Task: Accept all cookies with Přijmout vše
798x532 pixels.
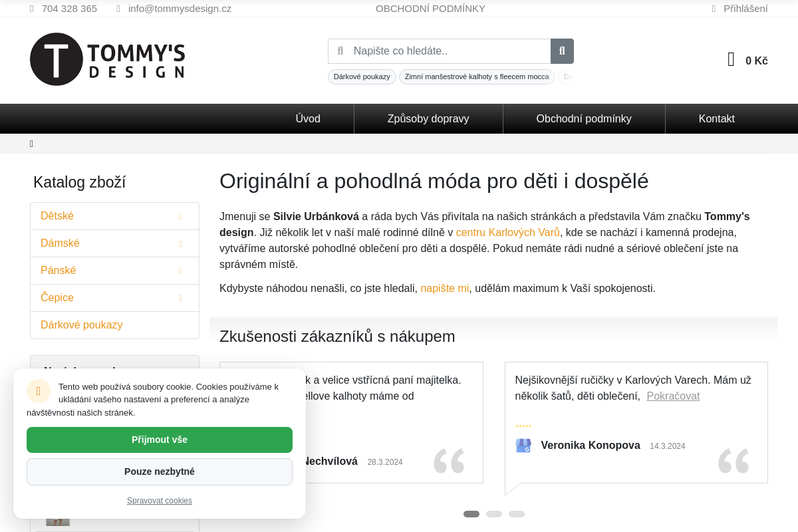Action: point(160,440)
